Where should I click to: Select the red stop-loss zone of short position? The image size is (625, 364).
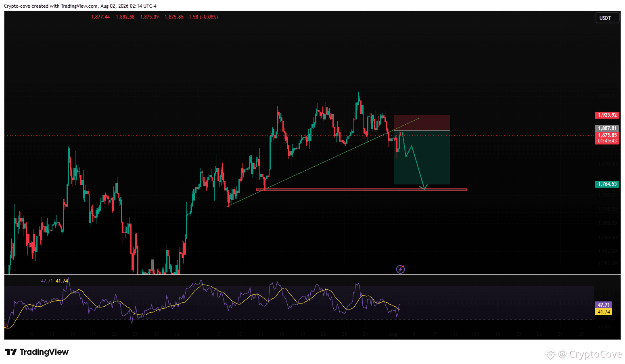422,123
